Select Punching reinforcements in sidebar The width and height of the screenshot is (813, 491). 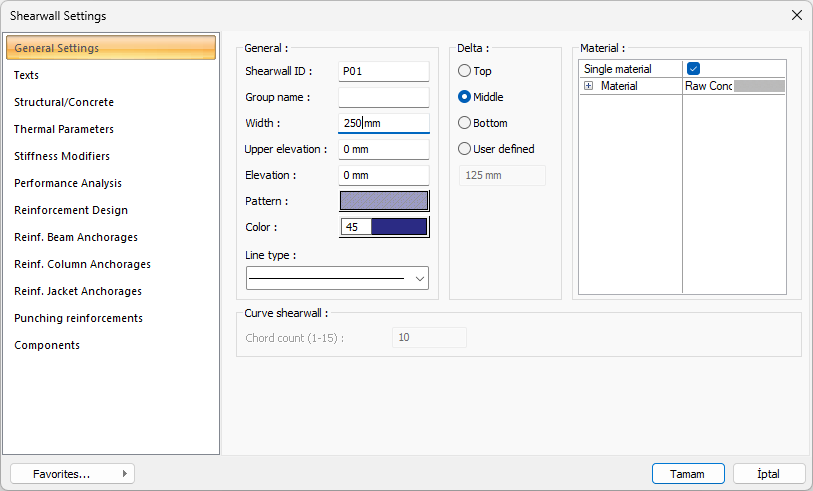78,318
